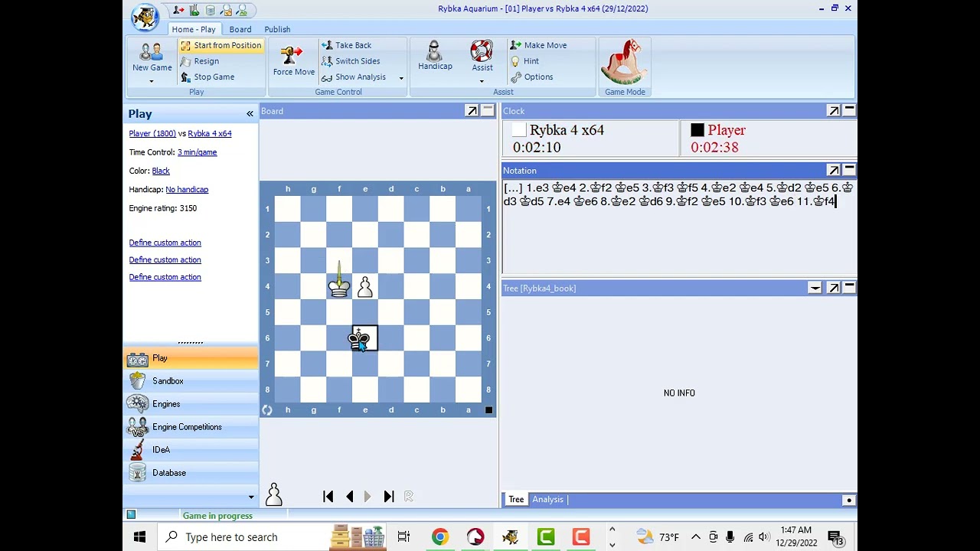Screen dimensions: 980x551
Task: Undock the Clock panel
Action: click(834, 111)
